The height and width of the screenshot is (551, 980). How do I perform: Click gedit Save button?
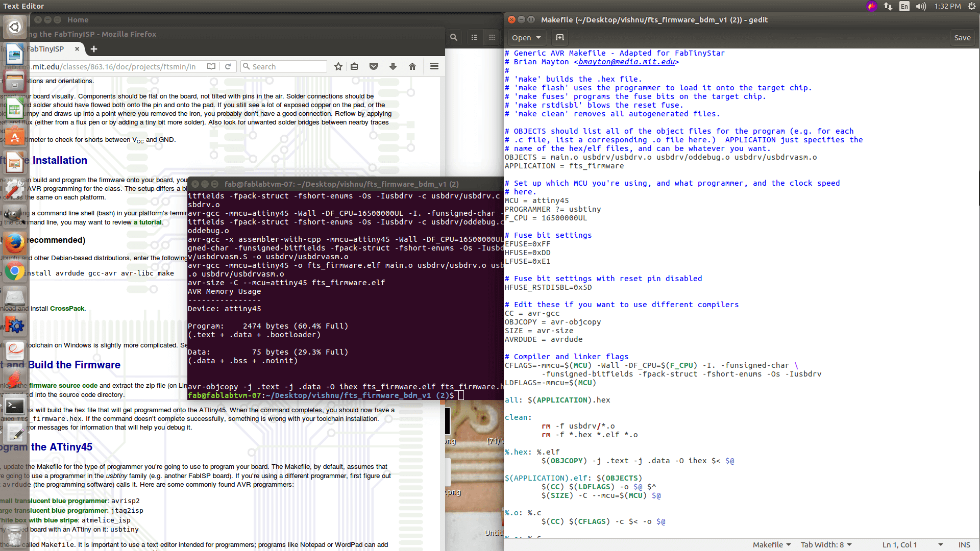pyautogui.click(x=962, y=38)
